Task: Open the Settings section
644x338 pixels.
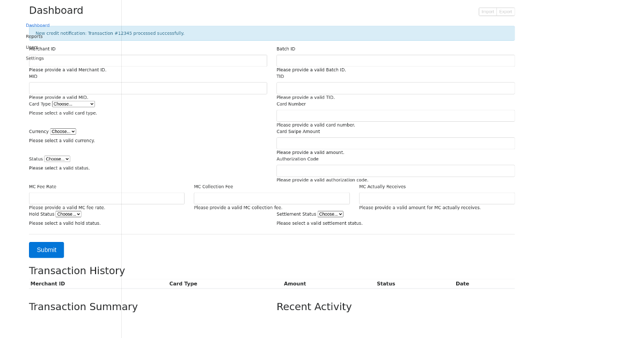Action: pos(34,58)
